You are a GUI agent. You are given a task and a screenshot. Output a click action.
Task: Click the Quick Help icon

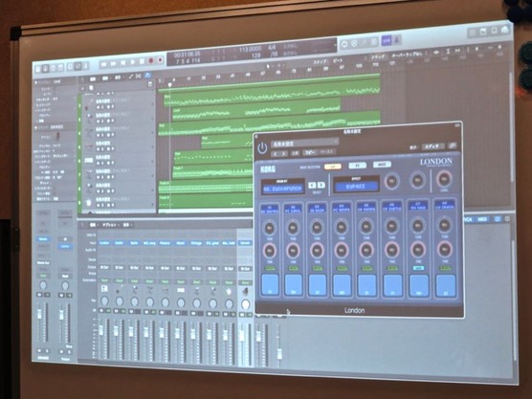[53, 68]
